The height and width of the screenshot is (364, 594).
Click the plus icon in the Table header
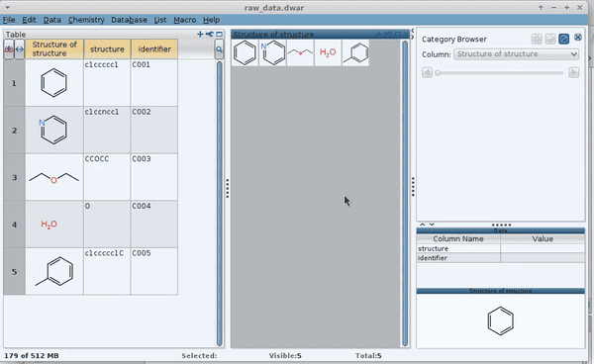pos(200,35)
